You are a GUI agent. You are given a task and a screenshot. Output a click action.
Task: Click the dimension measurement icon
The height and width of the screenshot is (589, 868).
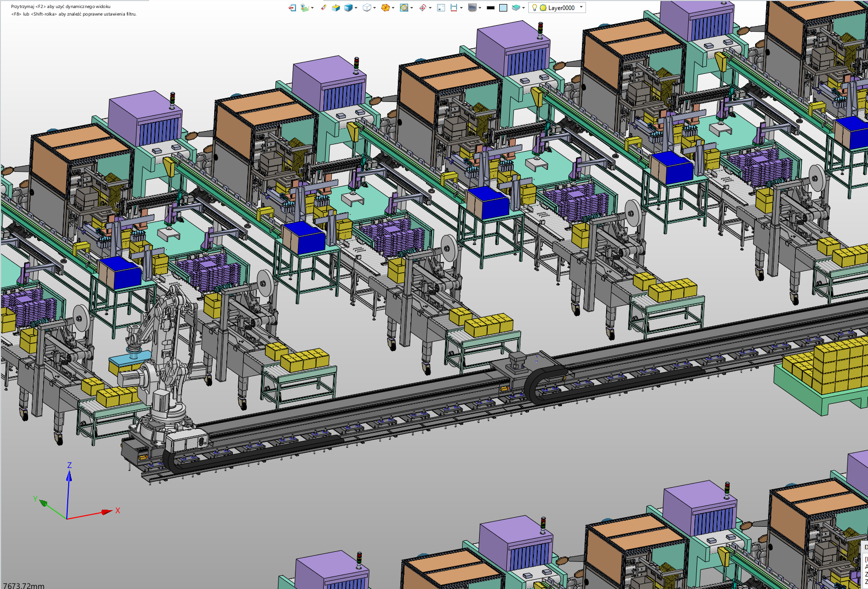(454, 8)
